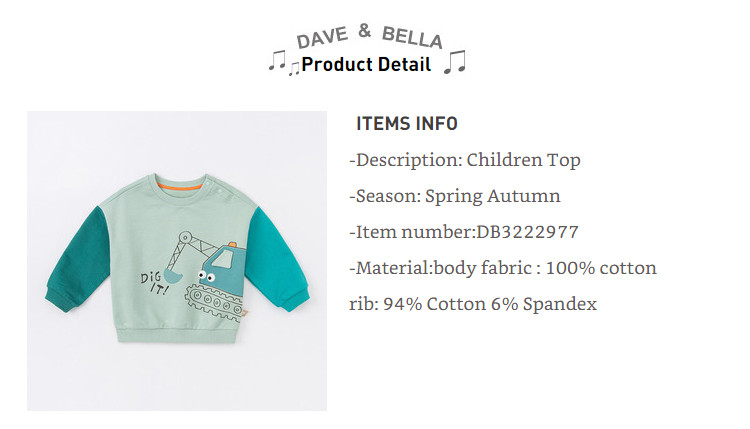
Task: Click the rib 94% Cotton 6% Spandex line
Action: point(473,304)
